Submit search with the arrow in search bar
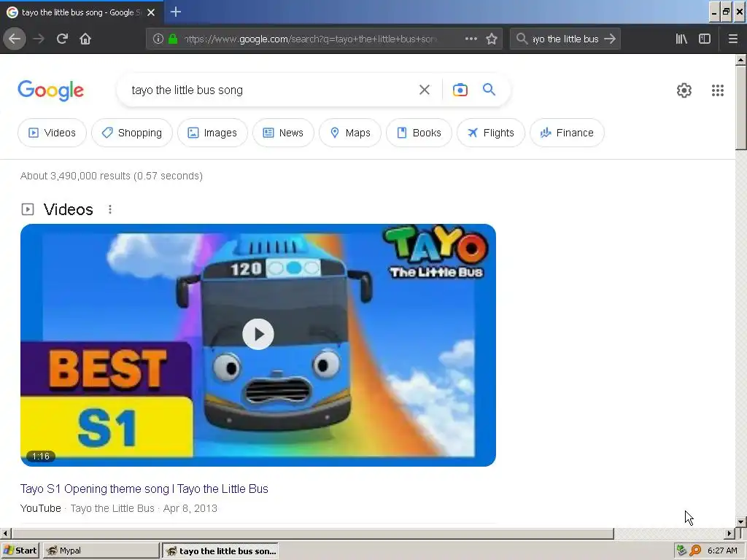The height and width of the screenshot is (560, 747). click(x=610, y=39)
